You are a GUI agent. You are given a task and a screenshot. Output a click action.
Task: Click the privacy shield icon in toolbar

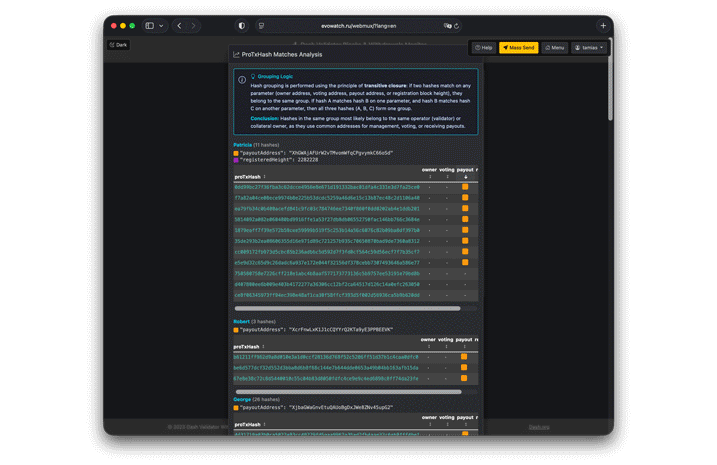pyautogui.click(x=241, y=25)
